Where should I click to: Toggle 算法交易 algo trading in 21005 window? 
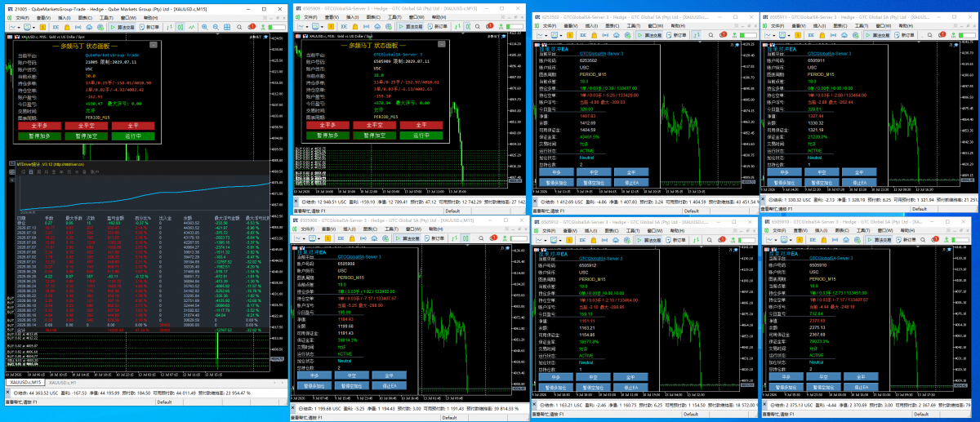(122, 27)
